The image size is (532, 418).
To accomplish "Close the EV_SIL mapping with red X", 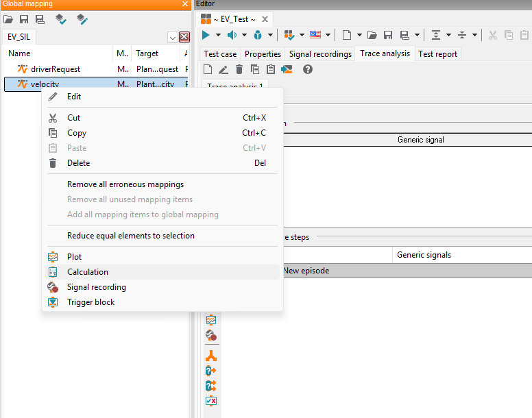I will (x=184, y=36).
